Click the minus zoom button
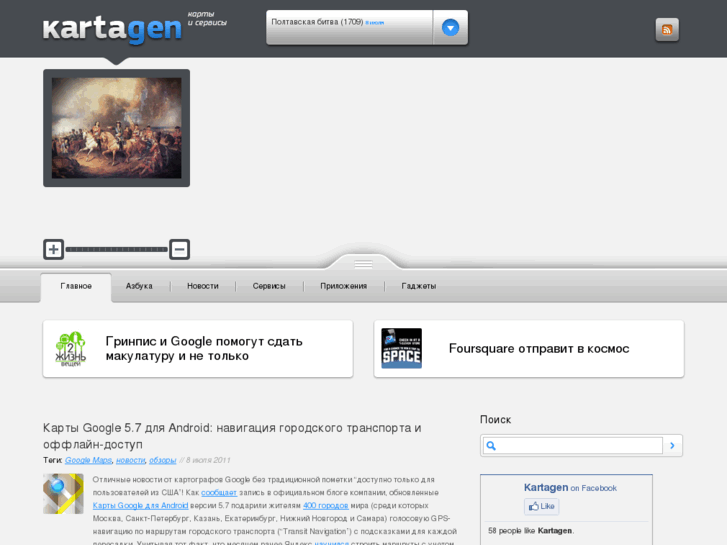This screenshot has width=727, height=545. point(179,250)
